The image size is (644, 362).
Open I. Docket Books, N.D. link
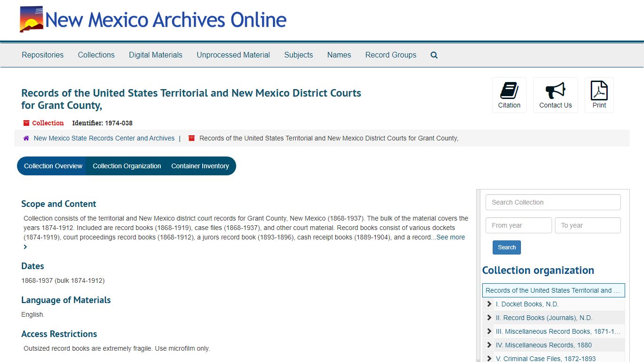click(x=527, y=304)
